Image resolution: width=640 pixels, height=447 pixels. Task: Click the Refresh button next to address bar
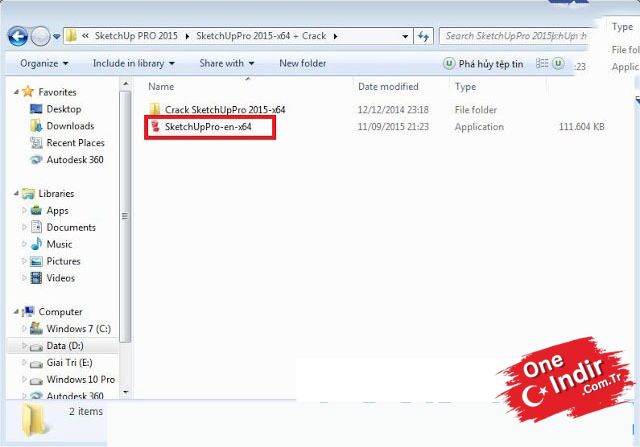pyautogui.click(x=423, y=36)
